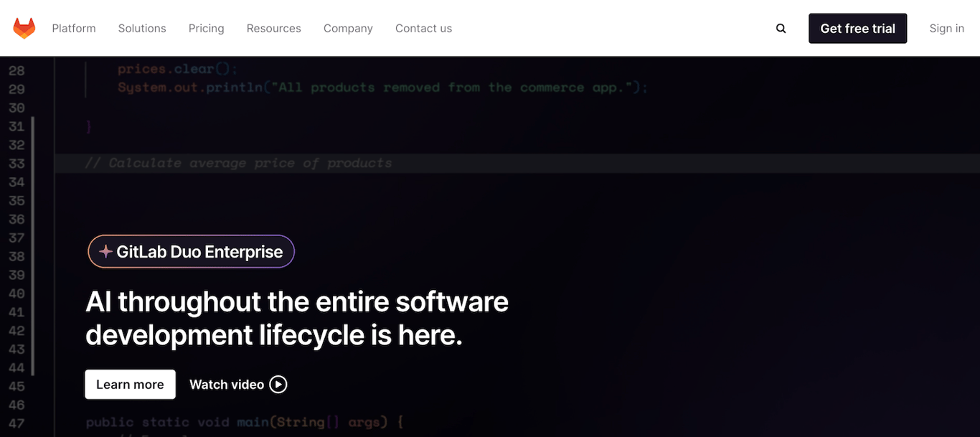Image resolution: width=980 pixels, height=437 pixels.
Task: Open the Sign in link
Action: coord(946,28)
